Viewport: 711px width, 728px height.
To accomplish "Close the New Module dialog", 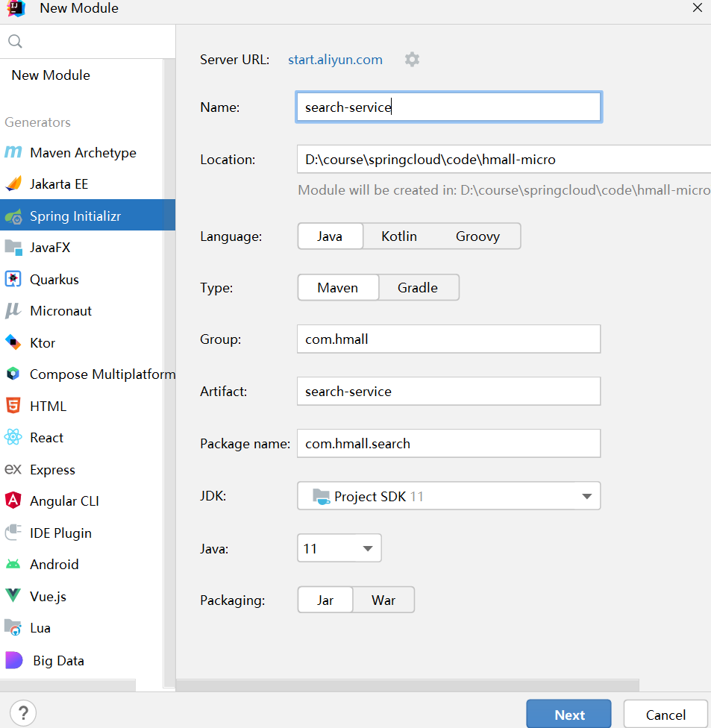I will click(x=697, y=8).
